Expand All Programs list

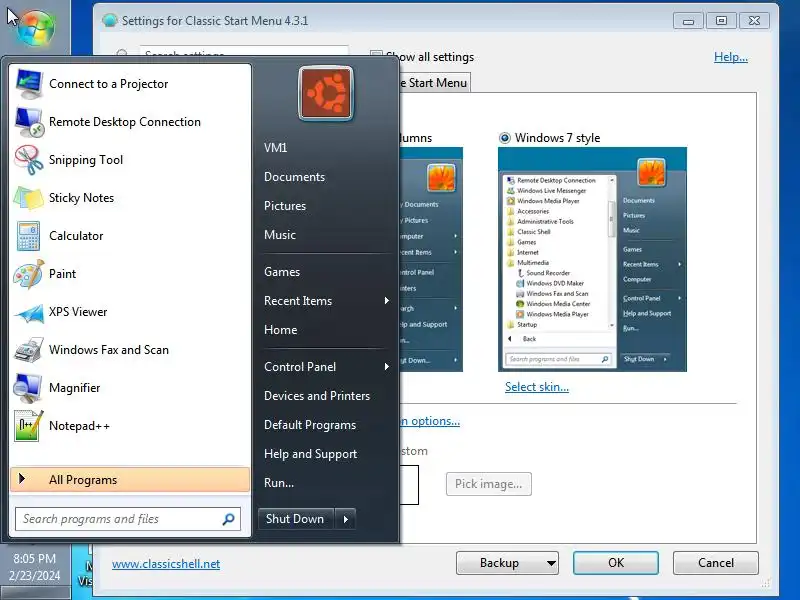click(130, 480)
